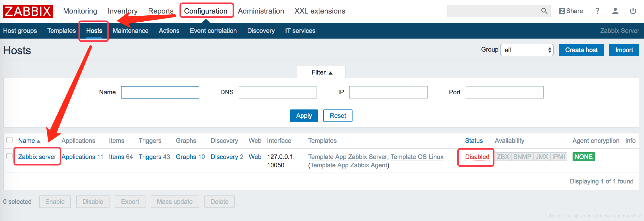The width and height of the screenshot is (644, 221).
Task: Open the Web link in host row
Action: point(255,157)
